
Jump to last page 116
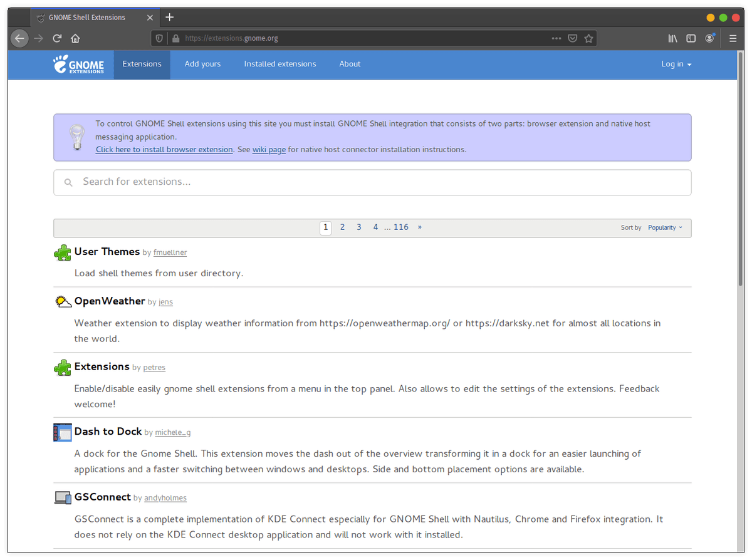401,227
